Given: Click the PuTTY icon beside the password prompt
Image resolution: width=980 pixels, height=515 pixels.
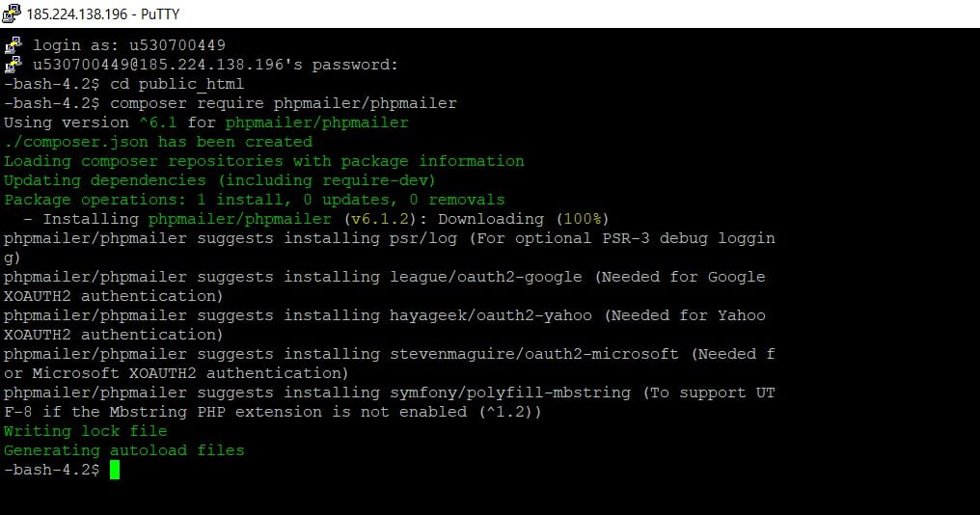Looking at the screenshot, I should [13, 64].
